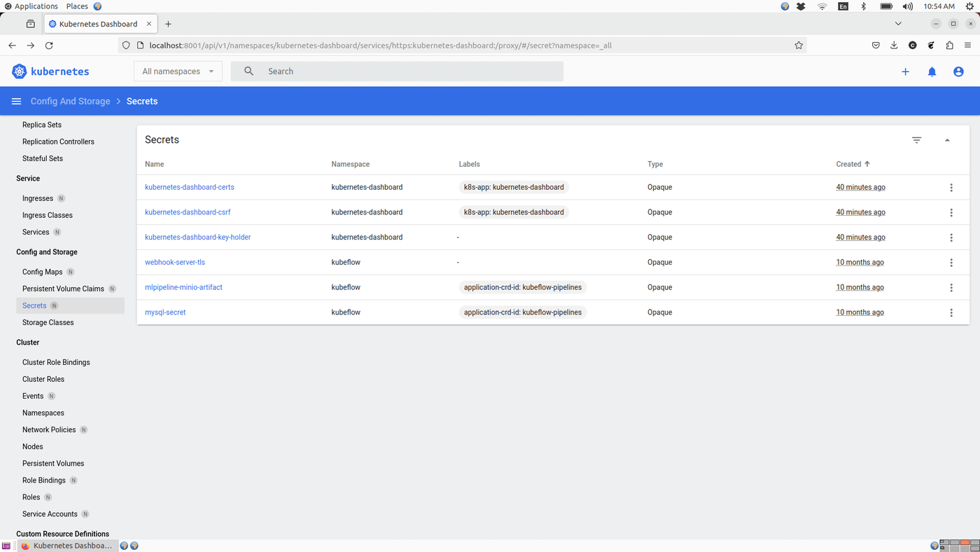980x552 pixels.
Task: Open actions menu for webhook-server-tls
Action: pyautogui.click(x=951, y=263)
